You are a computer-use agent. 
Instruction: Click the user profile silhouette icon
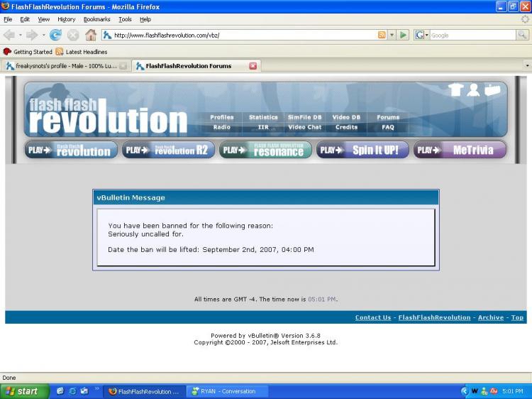[x=473, y=90]
